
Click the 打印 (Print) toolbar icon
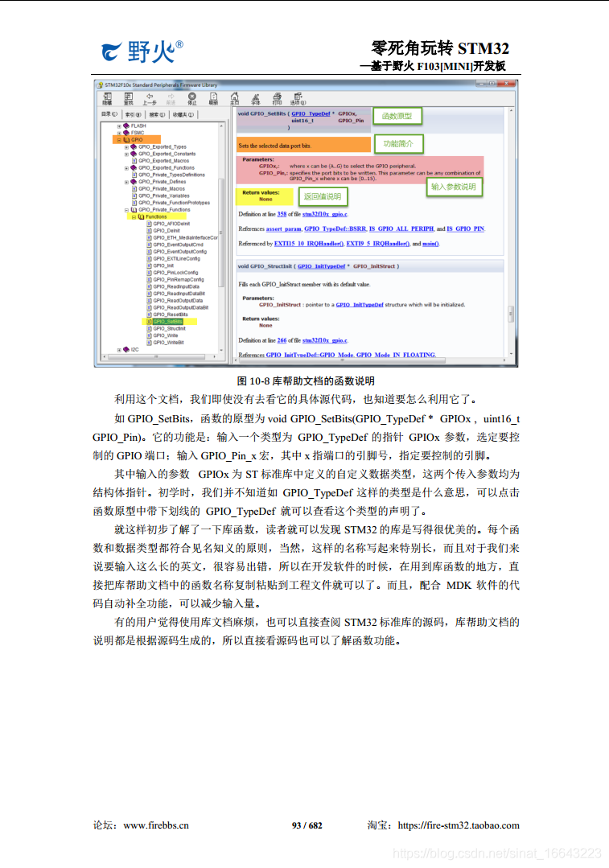point(278,97)
